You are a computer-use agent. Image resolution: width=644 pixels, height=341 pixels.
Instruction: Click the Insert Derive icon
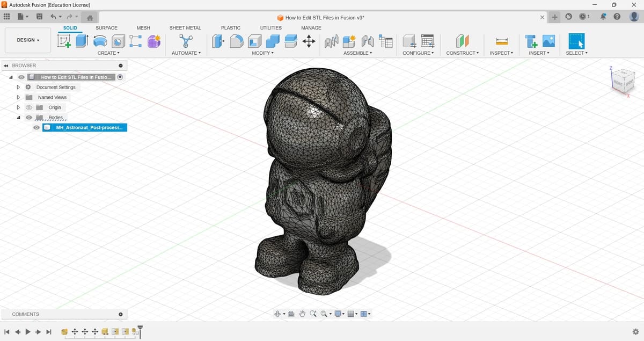click(x=531, y=41)
